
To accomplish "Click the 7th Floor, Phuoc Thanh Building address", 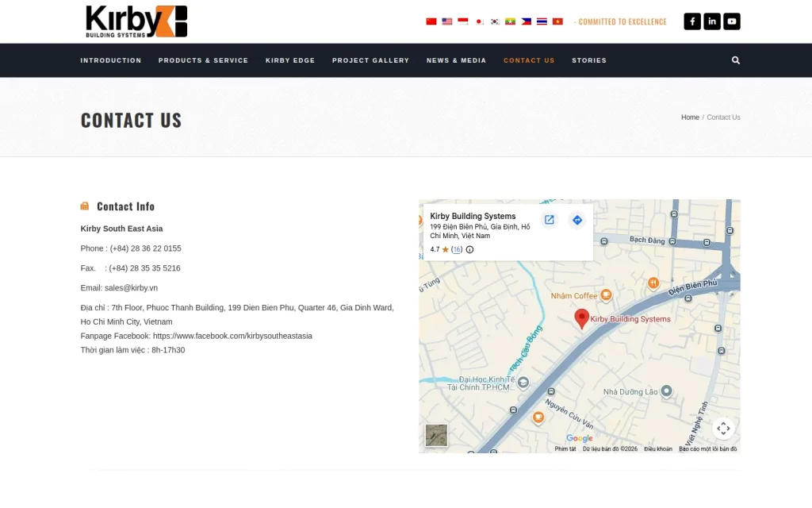I will pos(237,314).
